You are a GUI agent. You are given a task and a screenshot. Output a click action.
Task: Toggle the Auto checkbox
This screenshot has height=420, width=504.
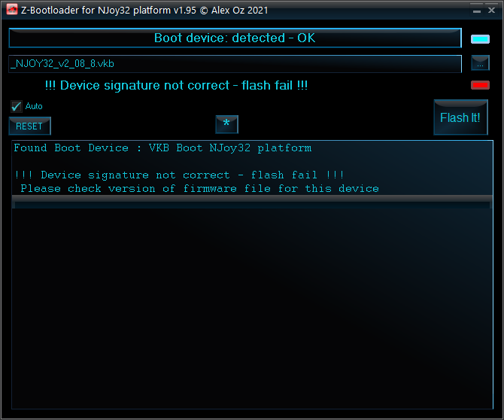pos(16,106)
